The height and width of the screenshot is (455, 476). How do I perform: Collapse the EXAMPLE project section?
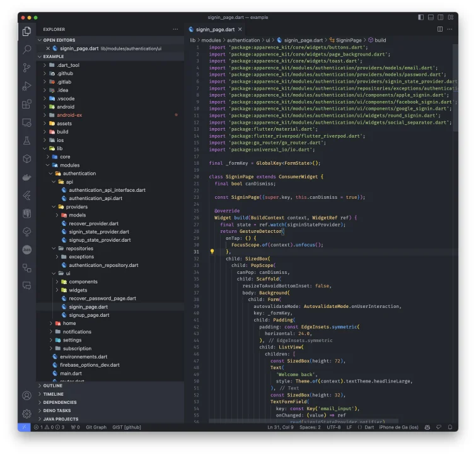[x=110, y=57]
